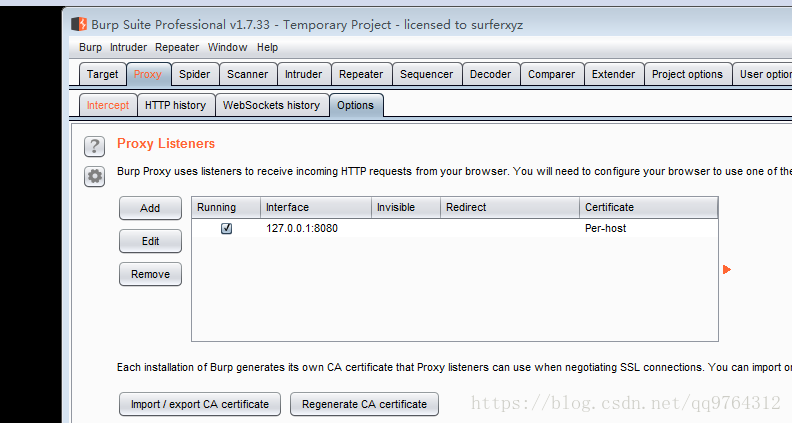Open the Repeater menu in the menu bar
792x423 pixels.
click(177, 48)
